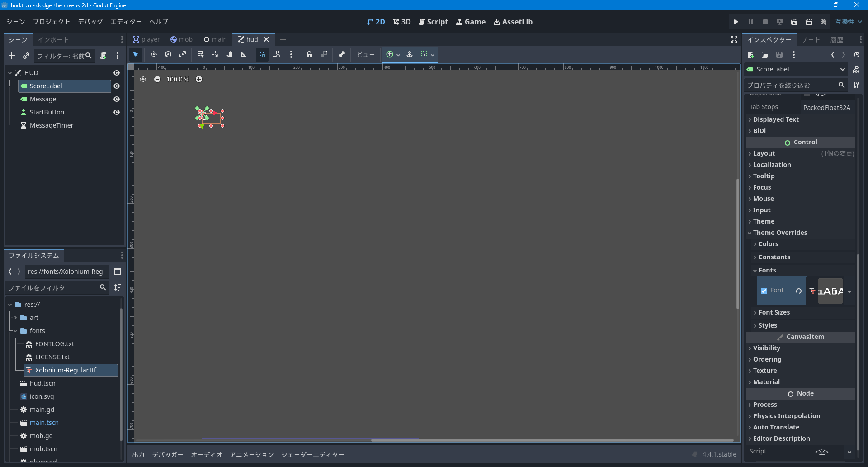This screenshot has width=868, height=467.
Task: Instantiate a child scene via the link icon
Action: pyautogui.click(x=26, y=56)
